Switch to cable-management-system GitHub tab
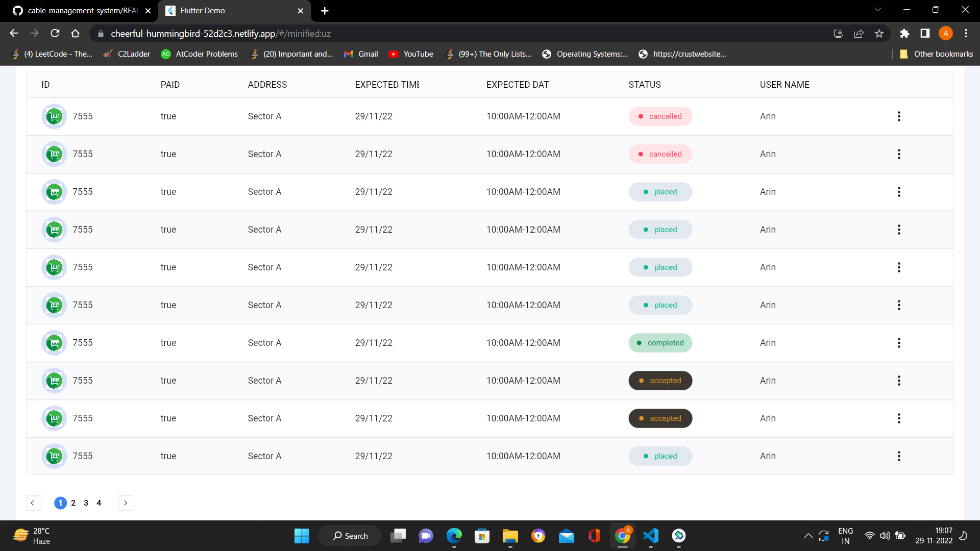Image resolution: width=980 pixels, height=551 pixels. pos(82,11)
